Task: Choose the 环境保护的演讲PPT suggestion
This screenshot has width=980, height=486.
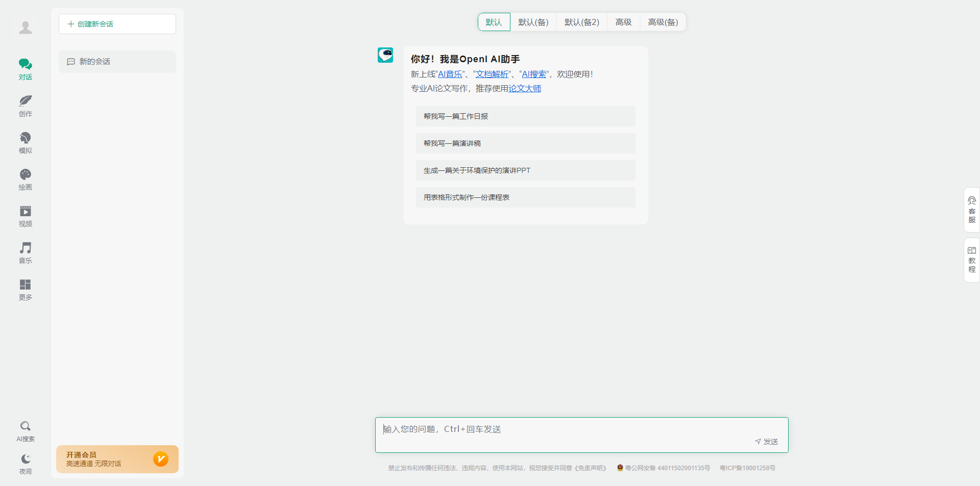Action: [526, 170]
